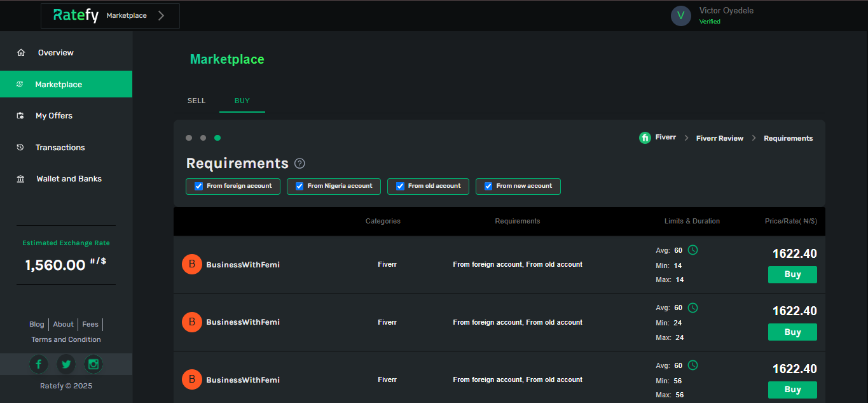Click the user avatar with letter V
The image size is (868, 403).
[x=681, y=16]
